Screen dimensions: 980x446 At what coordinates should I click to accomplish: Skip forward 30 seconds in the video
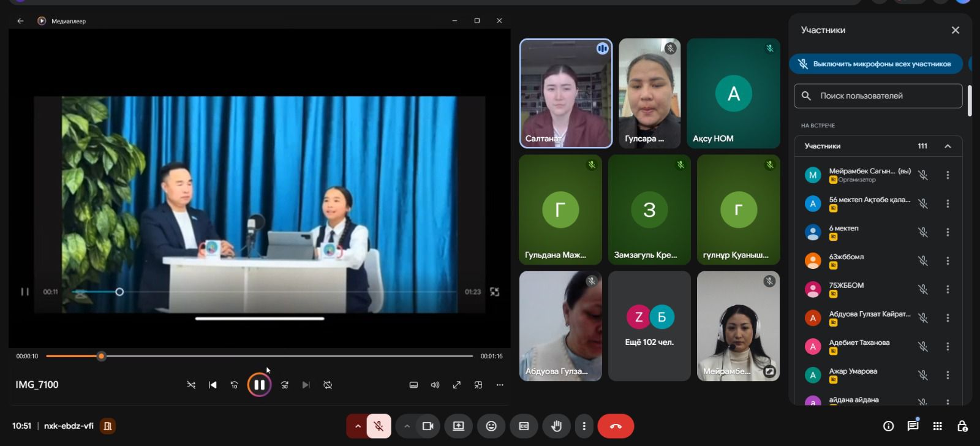(x=285, y=385)
